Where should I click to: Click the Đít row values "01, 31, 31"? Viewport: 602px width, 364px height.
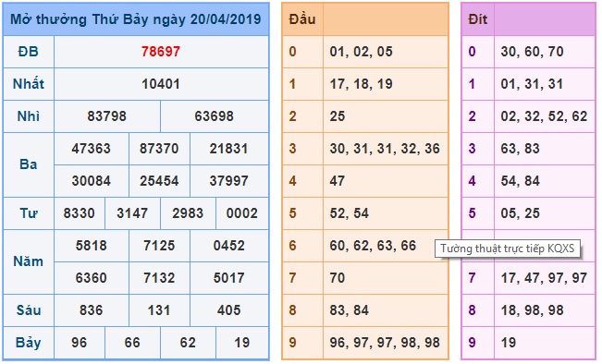pyautogui.click(x=532, y=84)
